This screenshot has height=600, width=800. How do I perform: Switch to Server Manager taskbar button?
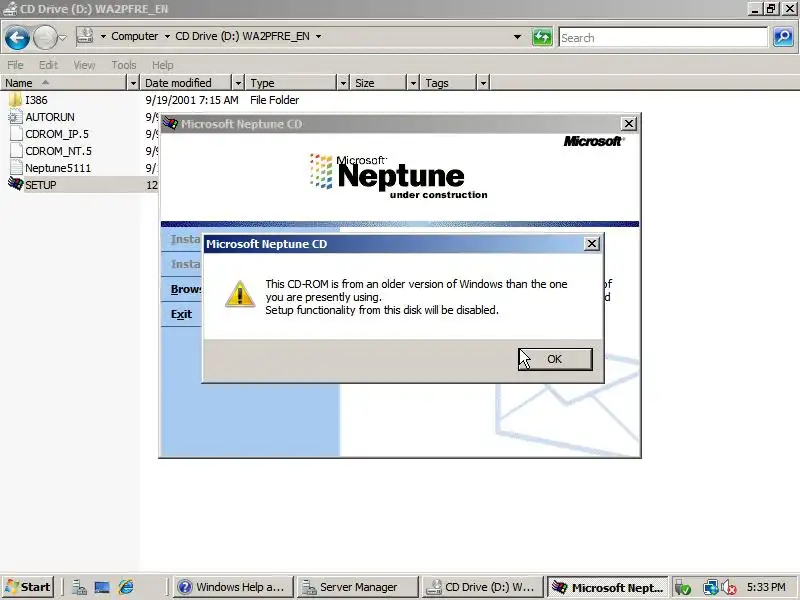pos(358,587)
